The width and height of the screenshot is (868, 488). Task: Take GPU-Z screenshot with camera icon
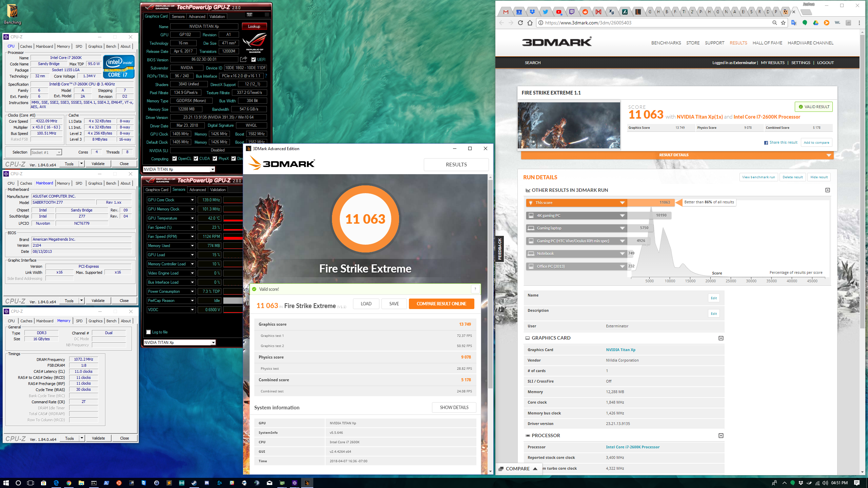[x=249, y=15]
